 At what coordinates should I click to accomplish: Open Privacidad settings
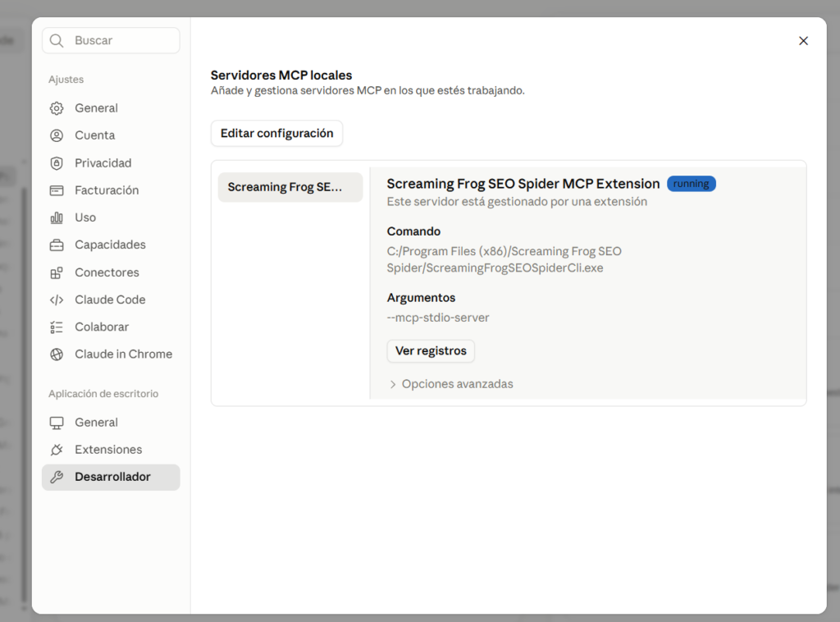pos(111,163)
